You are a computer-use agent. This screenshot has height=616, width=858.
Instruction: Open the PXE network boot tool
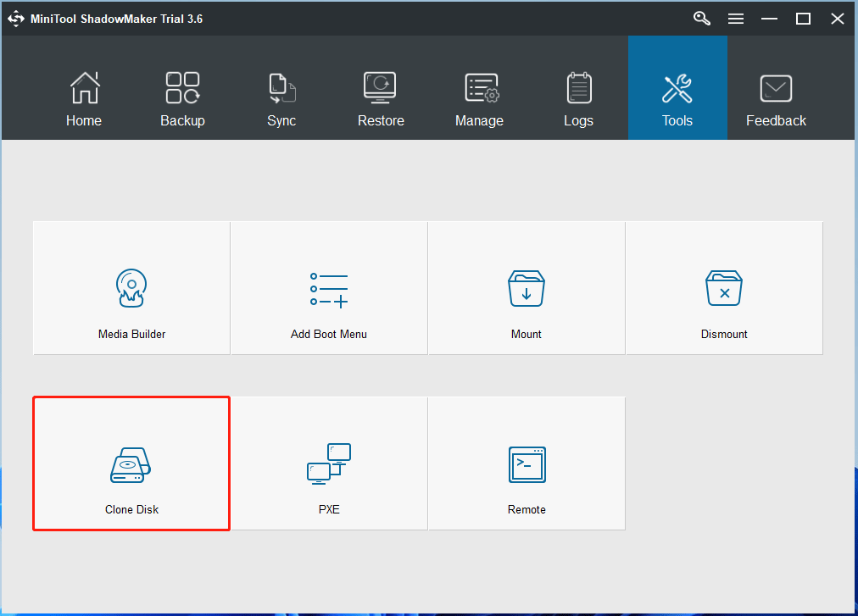point(329,463)
